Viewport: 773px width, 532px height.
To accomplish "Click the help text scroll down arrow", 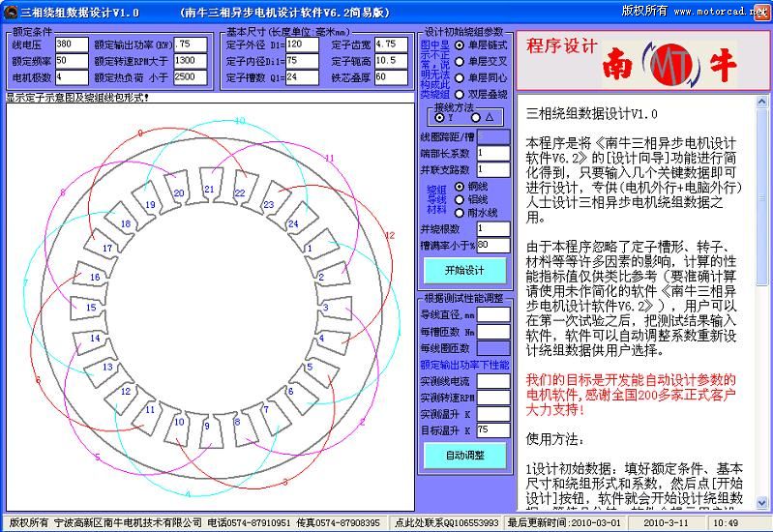I will click(x=761, y=503).
